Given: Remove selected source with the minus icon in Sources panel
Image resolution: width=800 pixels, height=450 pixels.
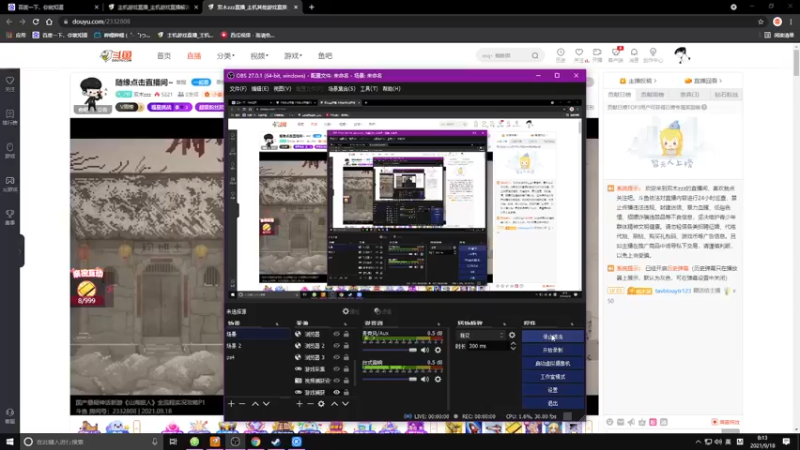Looking at the screenshot, I should 310,404.
